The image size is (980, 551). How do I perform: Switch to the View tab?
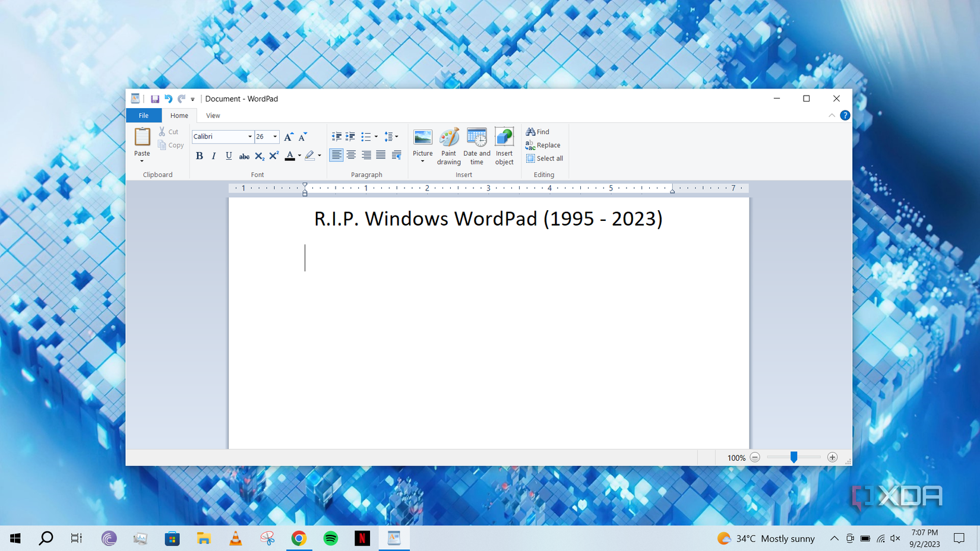click(x=213, y=115)
